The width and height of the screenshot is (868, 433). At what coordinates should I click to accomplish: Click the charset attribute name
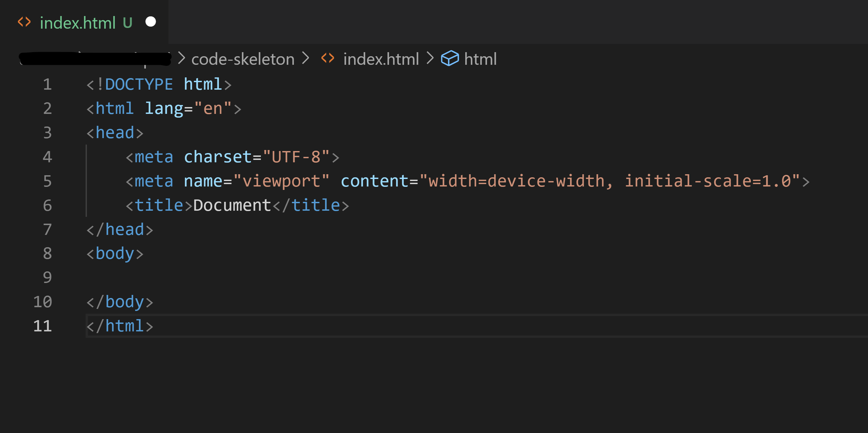[218, 157]
